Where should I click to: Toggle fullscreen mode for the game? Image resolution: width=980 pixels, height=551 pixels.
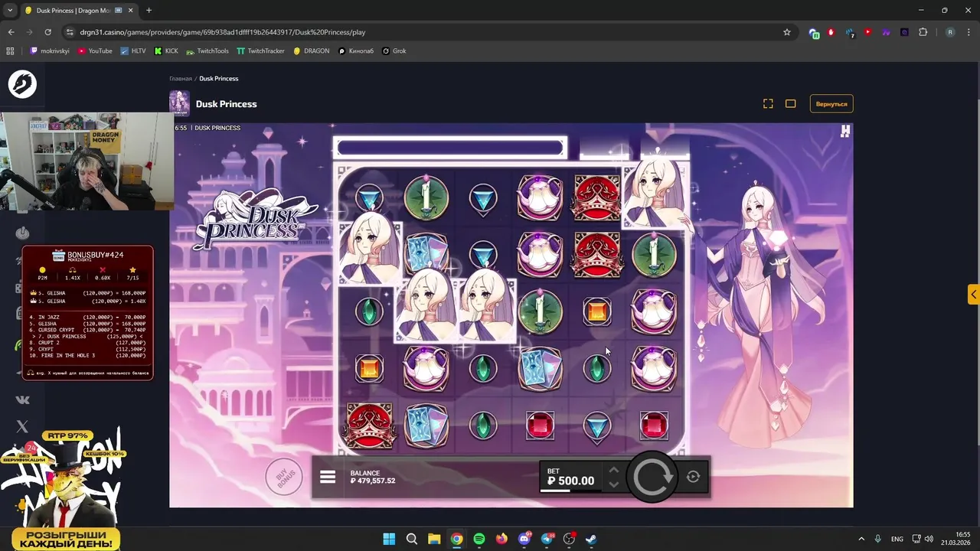[768, 104]
